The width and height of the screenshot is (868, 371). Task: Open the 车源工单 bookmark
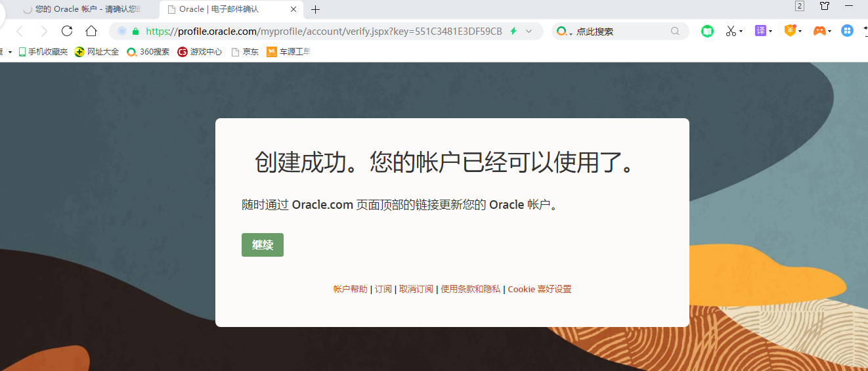[288, 52]
